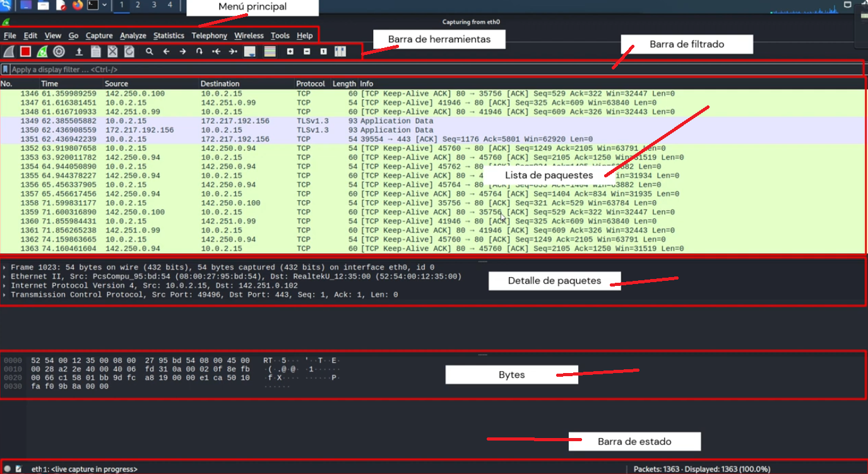
Task: Select packet 1351 to 172.217.192.156
Action: coord(432,139)
